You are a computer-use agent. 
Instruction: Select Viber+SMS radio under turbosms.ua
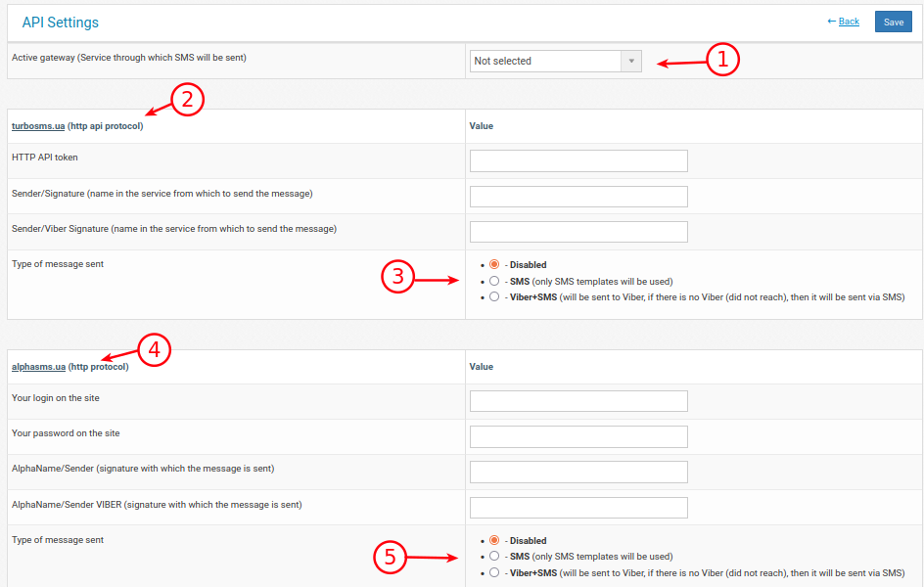pyautogui.click(x=494, y=296)
